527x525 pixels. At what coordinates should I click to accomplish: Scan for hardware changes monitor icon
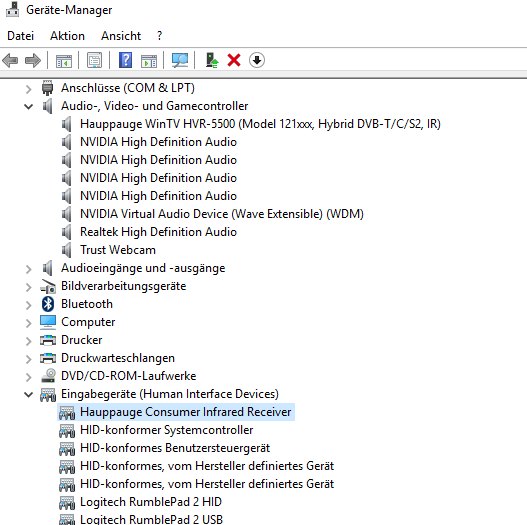180,60
